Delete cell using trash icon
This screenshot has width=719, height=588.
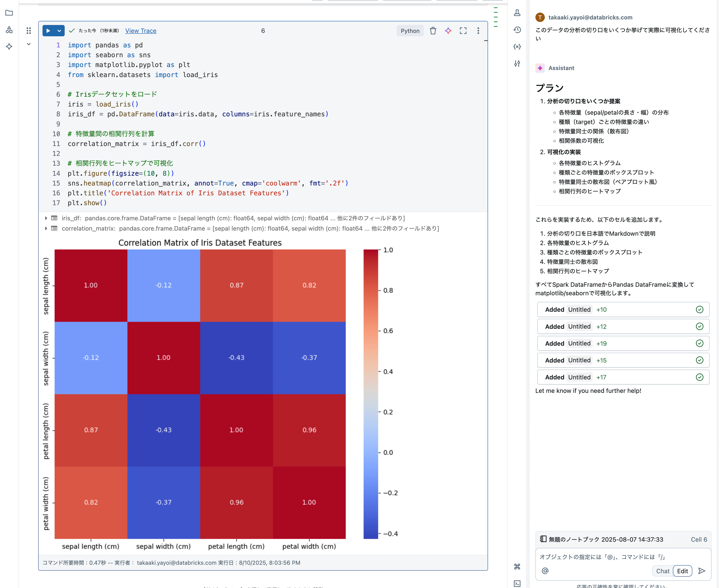click(433, 31)
